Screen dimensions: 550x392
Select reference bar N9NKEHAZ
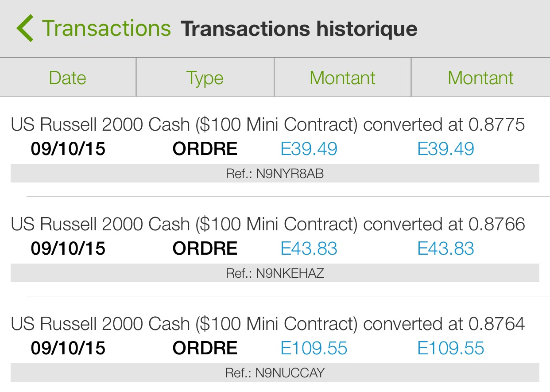pyautogui.click(x=275, y=273)
